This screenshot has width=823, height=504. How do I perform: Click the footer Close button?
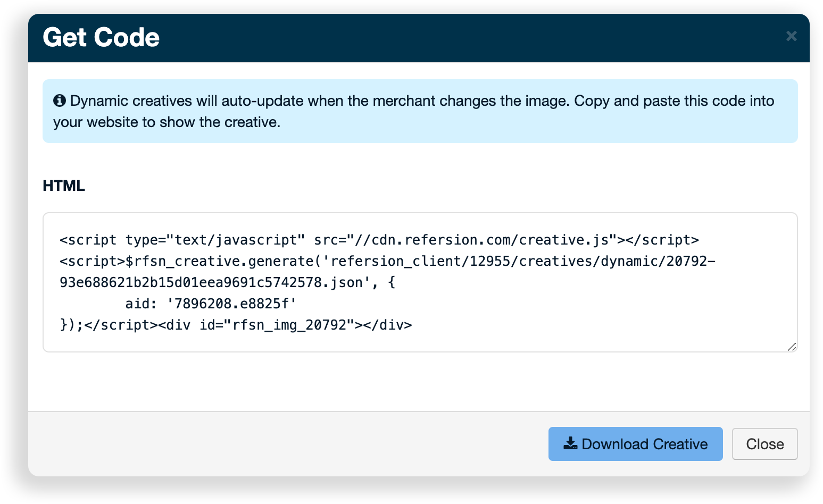[764, 444]
